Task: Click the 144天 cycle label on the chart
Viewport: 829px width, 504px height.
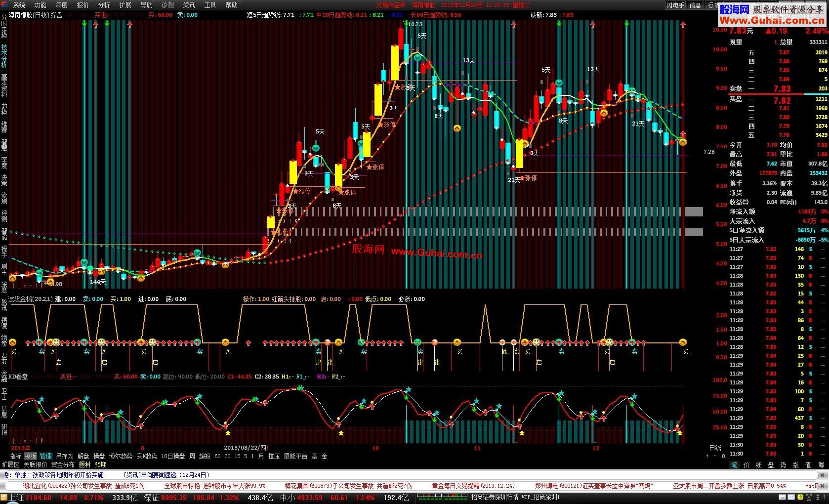Action: (98, 282)
